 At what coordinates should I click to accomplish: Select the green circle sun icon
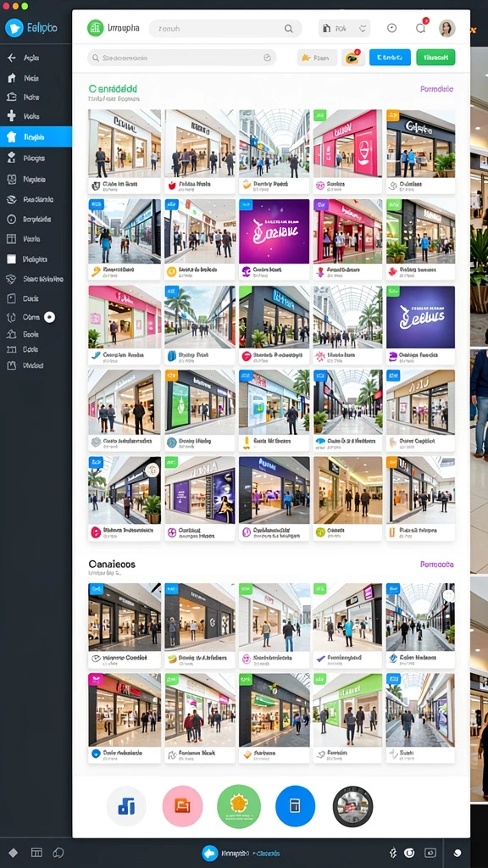click(239, 806)
